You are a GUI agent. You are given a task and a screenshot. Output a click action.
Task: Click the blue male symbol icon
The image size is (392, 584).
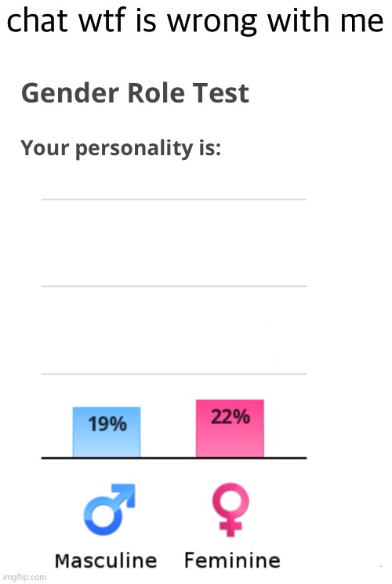[109, 509]
